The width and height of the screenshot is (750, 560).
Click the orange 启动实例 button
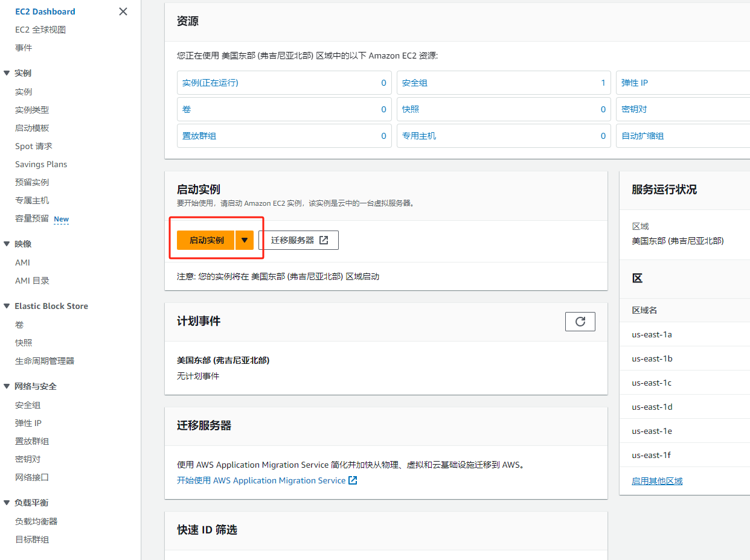[206, 240]
